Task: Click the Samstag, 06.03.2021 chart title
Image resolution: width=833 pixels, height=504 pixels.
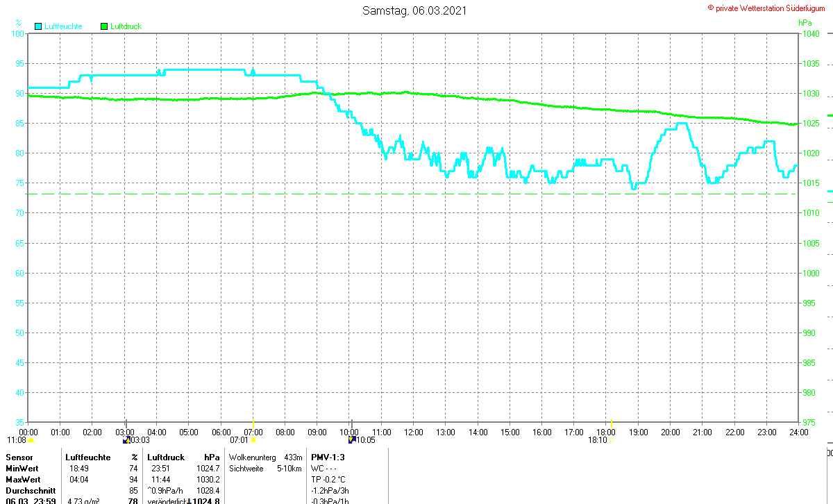Action: pyautogui.click(x=415, y=10)
